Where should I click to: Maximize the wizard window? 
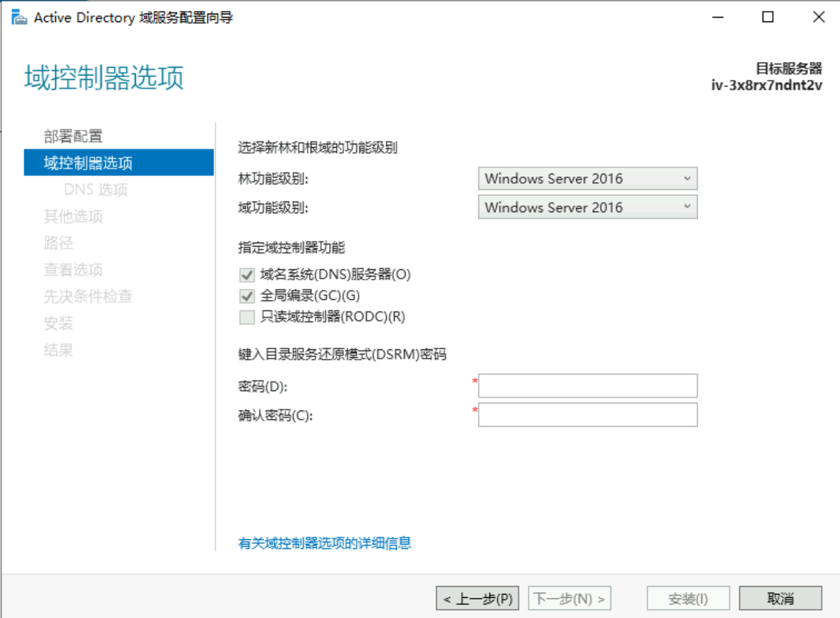point(768,18)
